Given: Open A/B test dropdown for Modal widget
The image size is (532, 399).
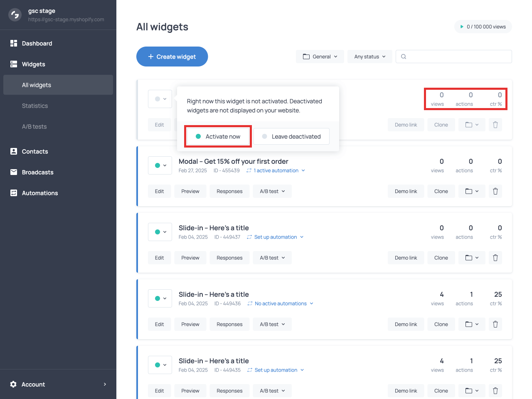Looking at the screenshot, I should (x=272, y=191).
